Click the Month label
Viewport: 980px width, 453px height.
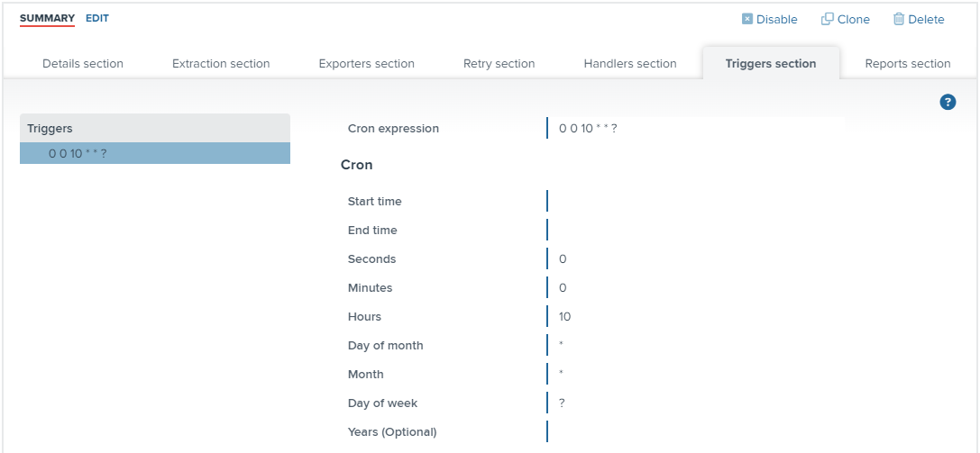[366, 375]
